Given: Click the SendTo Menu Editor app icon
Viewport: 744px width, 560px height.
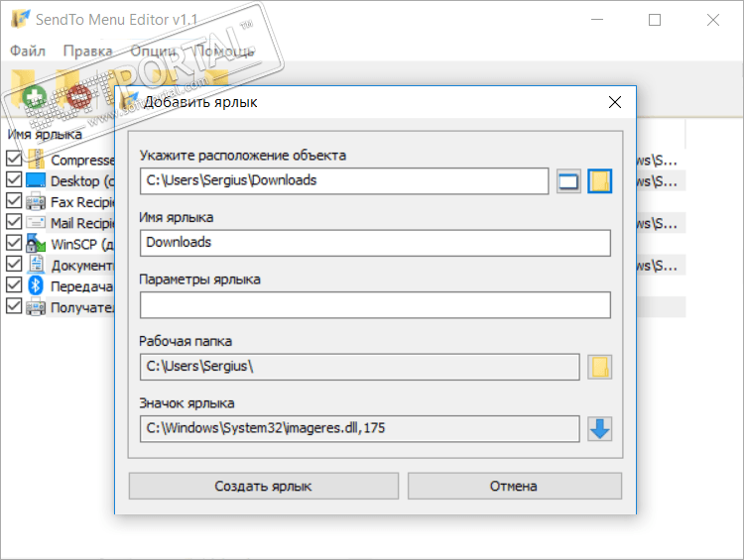Looking at the screenshot, I should point(21,19).
